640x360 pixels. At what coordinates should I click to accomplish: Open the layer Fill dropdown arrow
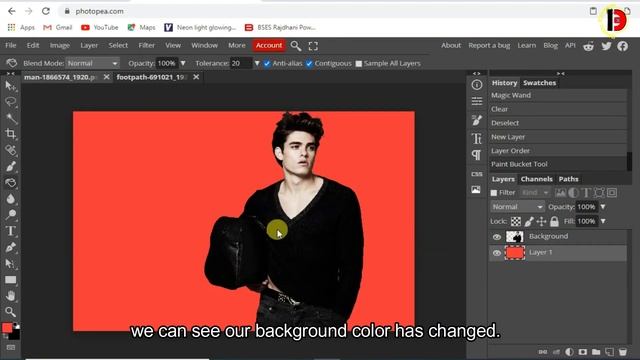pyautogui.click(x=603, y=221)
